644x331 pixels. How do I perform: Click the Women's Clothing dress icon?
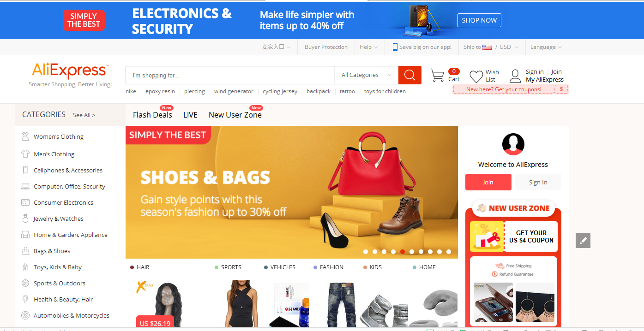click(x=25, y=136)
